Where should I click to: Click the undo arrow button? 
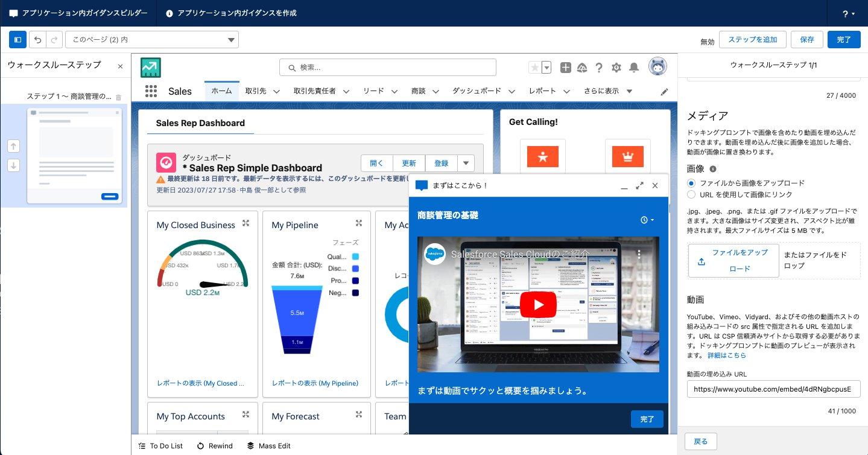37,40
